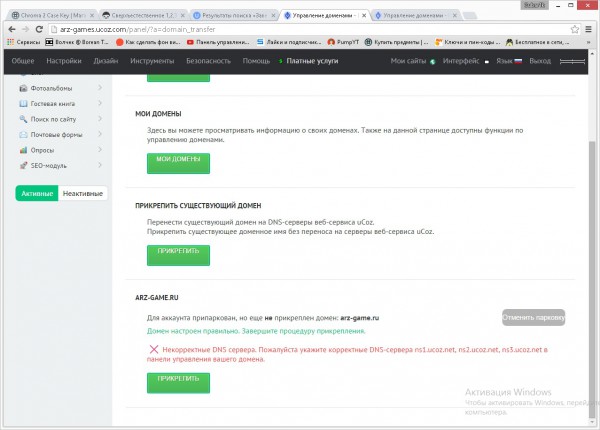600x430 pixels.
Task: Open the Сервисы apps bookmark
Action: 23,42
